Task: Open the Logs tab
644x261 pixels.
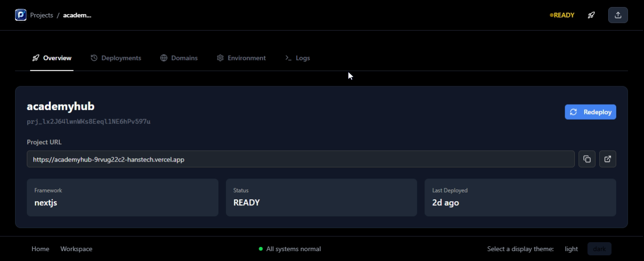Action: 297,58
